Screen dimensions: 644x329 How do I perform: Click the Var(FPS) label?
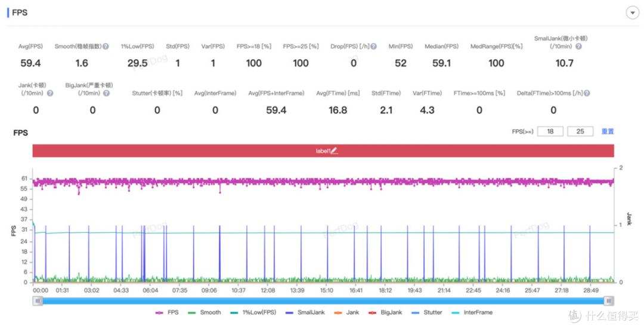coord(213,47)
